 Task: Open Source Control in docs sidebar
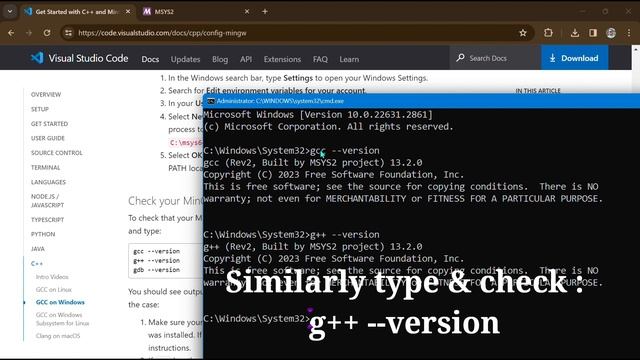(x=57, y=153)
